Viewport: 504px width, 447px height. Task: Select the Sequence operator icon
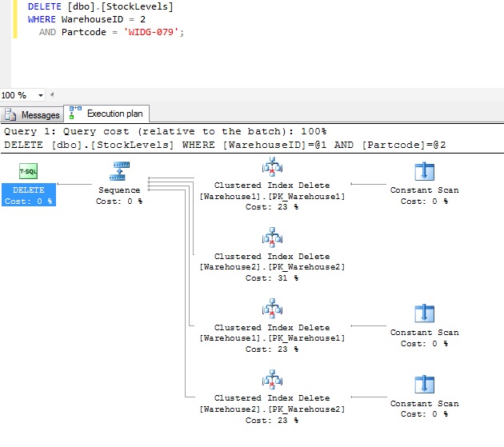118,170
